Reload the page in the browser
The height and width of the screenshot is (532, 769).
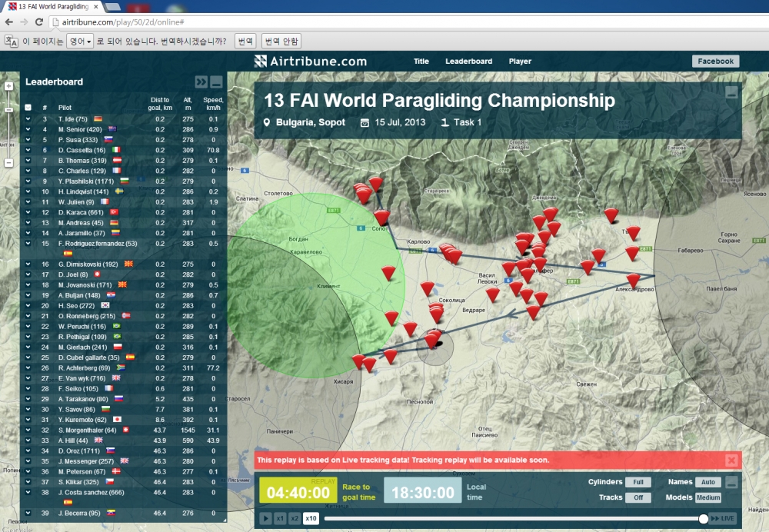39,22
